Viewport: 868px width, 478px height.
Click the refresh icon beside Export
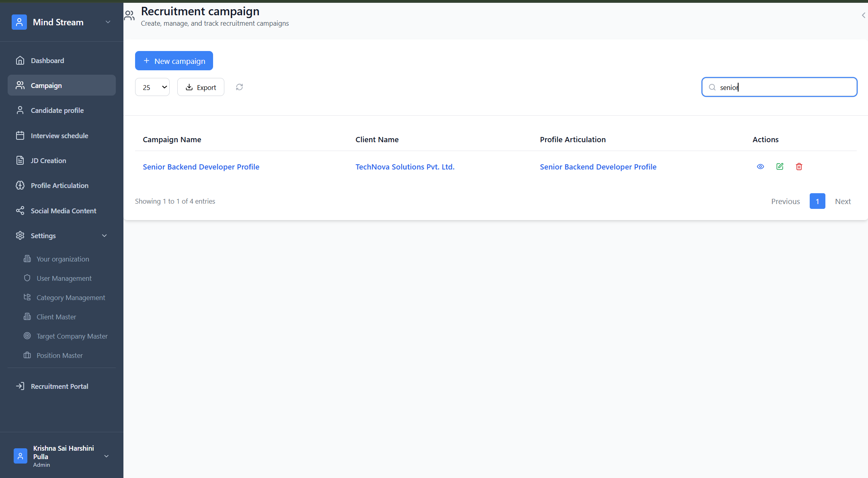pos(239,87)
